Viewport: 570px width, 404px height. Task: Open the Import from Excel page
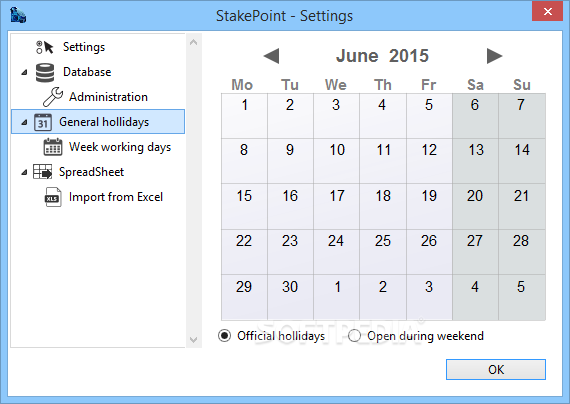pos(116,197)
